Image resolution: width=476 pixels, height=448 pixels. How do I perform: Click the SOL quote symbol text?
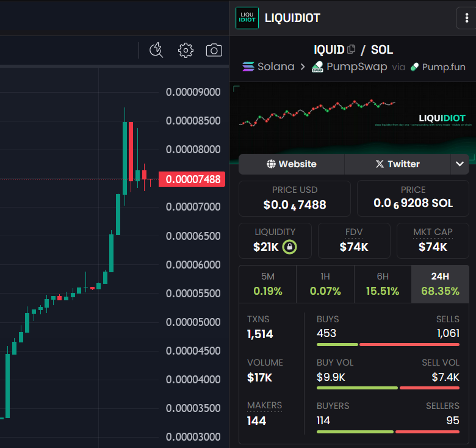(382, 49)
